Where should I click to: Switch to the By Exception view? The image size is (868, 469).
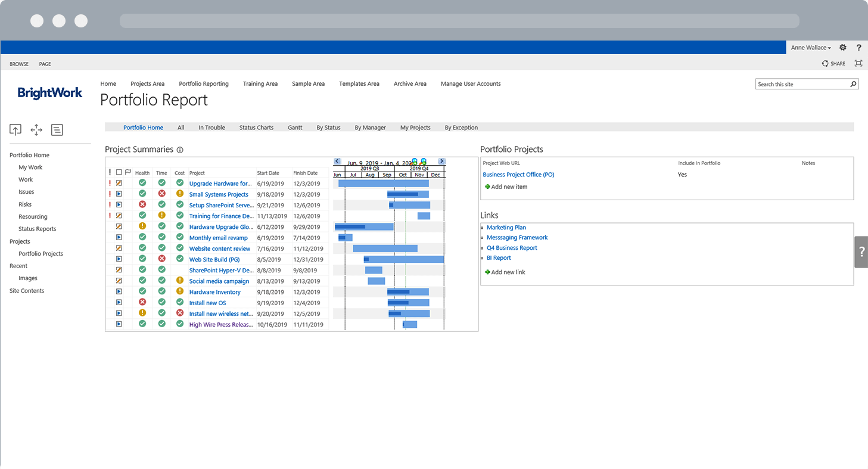tap(462, 128)
